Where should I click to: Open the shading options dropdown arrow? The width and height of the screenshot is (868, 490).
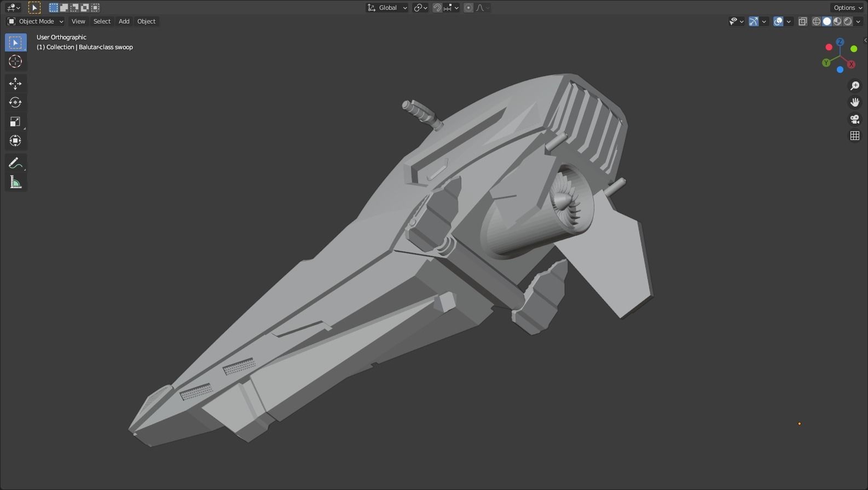pyautogui.click(x=858, y=21)
